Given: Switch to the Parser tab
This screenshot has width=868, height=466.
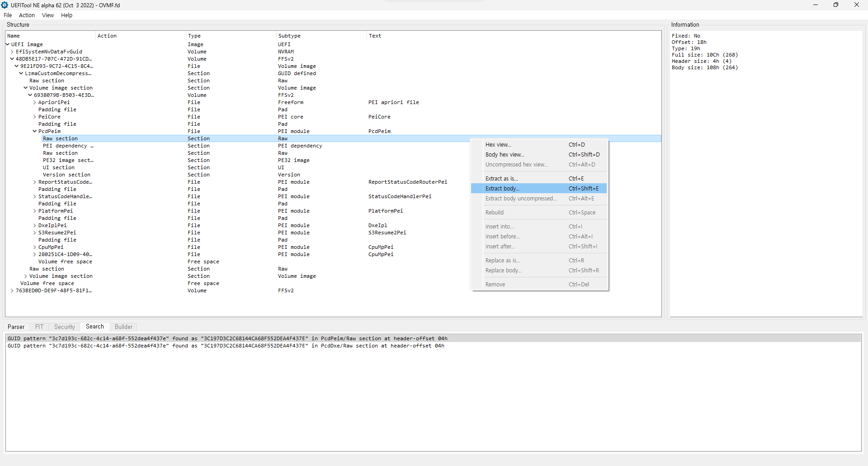Looking at the screenshot, I should coord(16,327).
